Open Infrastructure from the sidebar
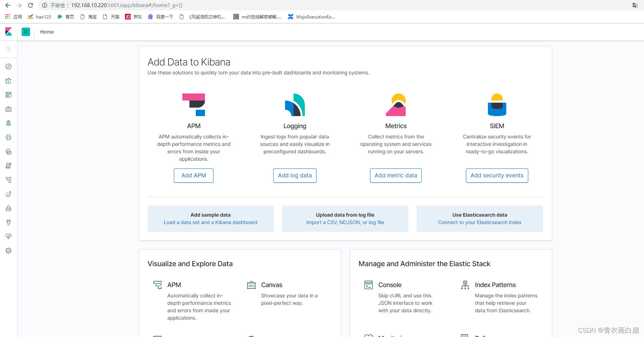Screen dimensions: 644x337 (x=8, y=152)
